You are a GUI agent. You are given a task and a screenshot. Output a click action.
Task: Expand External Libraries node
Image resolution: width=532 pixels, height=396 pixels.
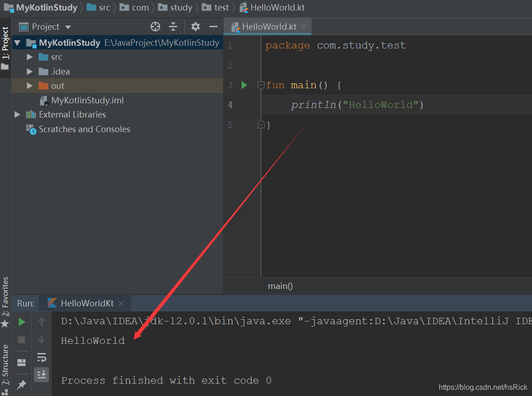(17, 115)
